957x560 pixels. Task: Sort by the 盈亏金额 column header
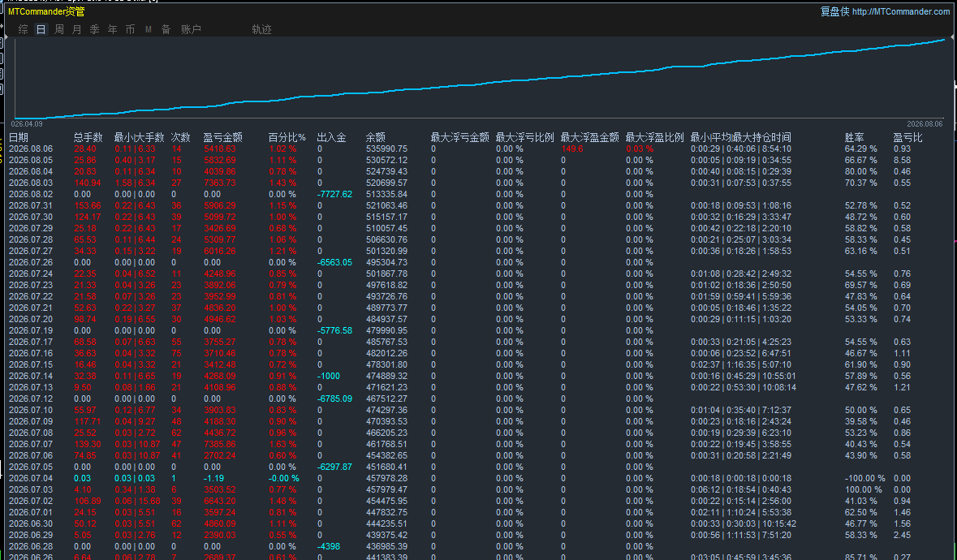222,137
